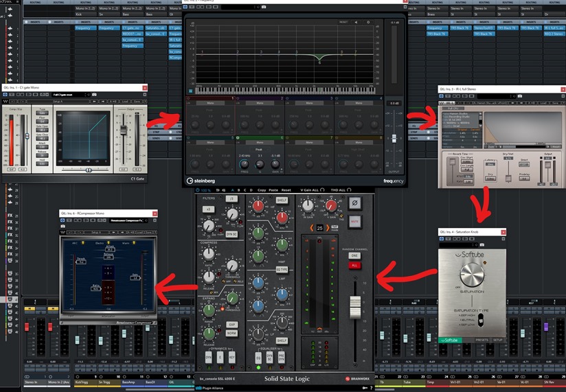This screenshot has width=566, height=392.
Task: Click the frequency settings gear icon
Action: [368, 22]
